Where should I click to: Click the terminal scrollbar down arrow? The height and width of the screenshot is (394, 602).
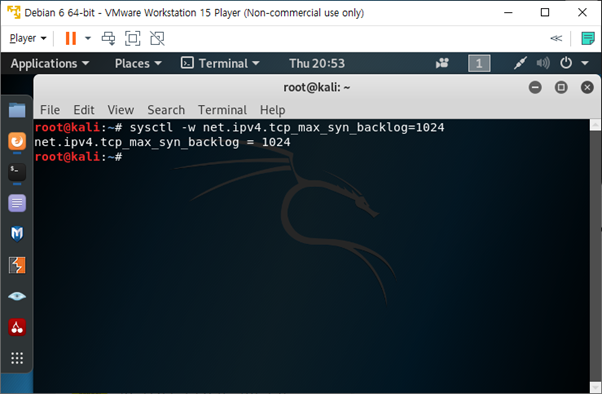[595, 387]
